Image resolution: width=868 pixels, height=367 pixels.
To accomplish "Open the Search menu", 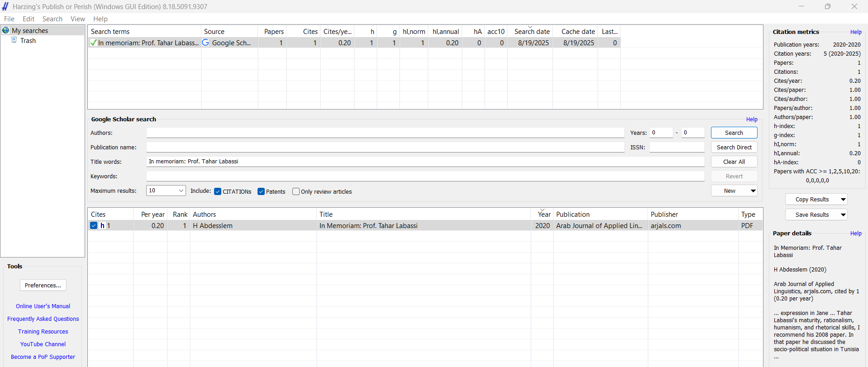I will point(52,19).
